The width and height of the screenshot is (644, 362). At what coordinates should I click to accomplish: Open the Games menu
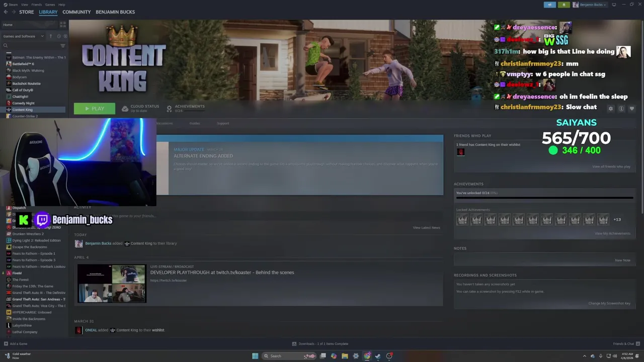click(x=50, y=5)
